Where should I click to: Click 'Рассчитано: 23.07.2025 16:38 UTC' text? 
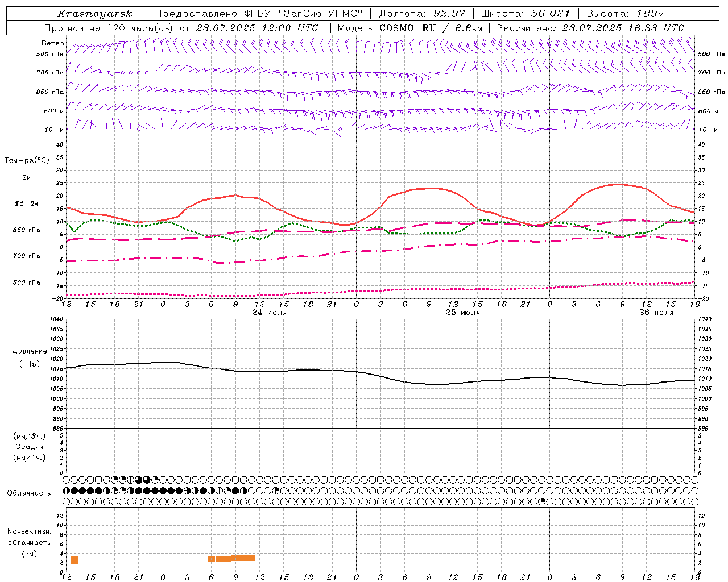[590, 28]
